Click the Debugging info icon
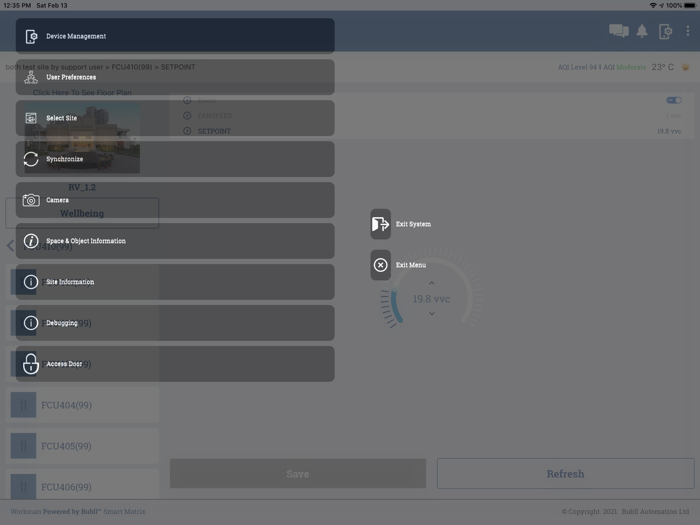Screen dimensions: 700x525 point(31,323)
